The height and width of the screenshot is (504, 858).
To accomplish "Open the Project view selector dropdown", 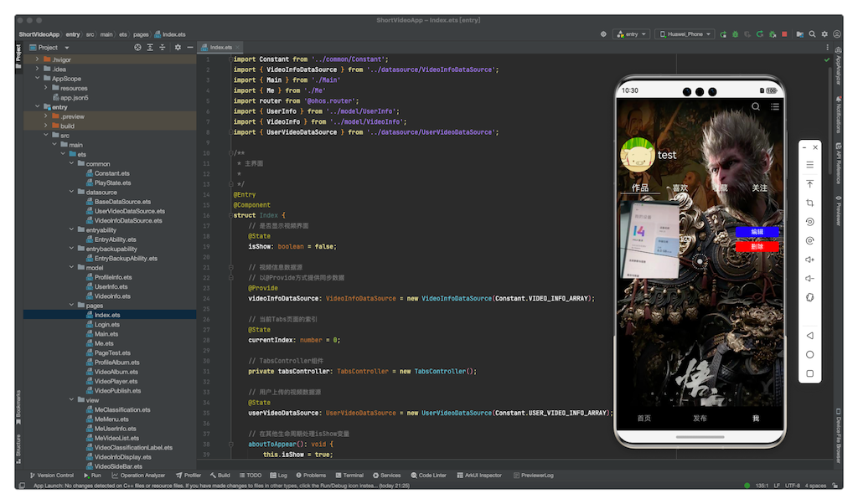I will [49, 48].
